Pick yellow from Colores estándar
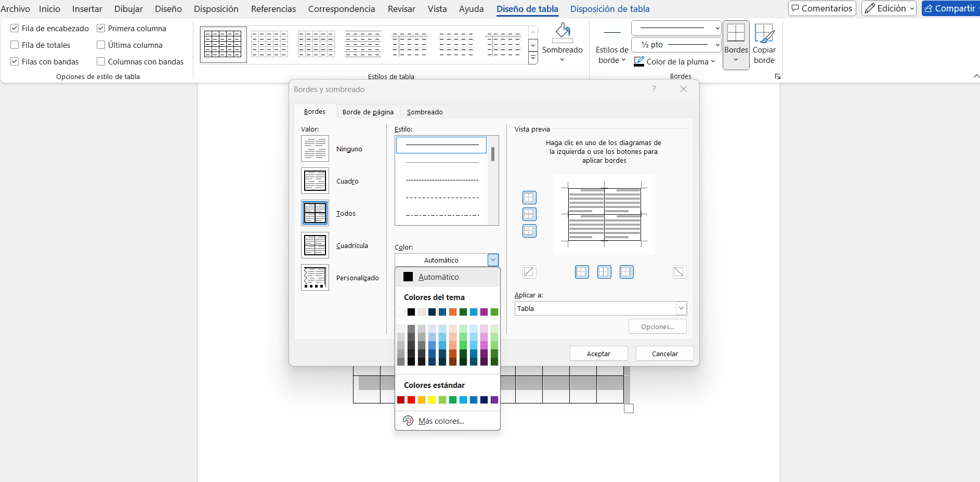Viewport: 980px width, 482px height. (432, 400)
